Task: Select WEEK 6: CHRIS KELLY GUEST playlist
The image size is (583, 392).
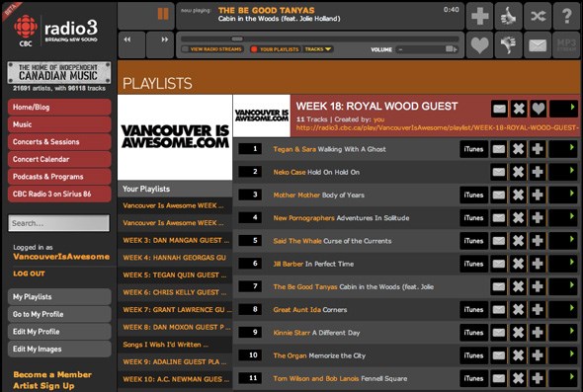Action: pos(175,292)
